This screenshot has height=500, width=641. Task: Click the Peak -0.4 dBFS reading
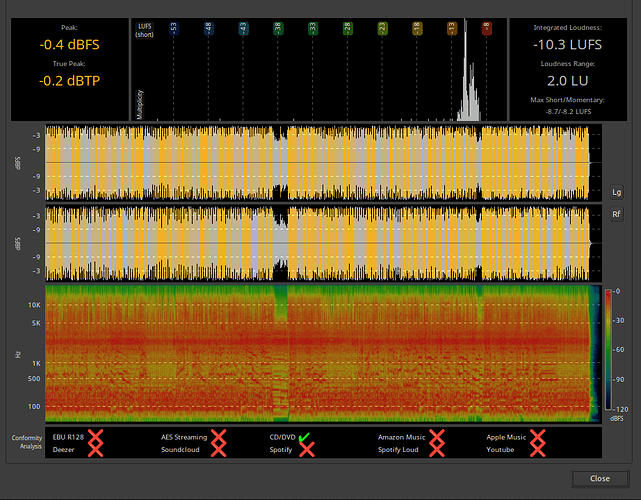tap(69, 45)
